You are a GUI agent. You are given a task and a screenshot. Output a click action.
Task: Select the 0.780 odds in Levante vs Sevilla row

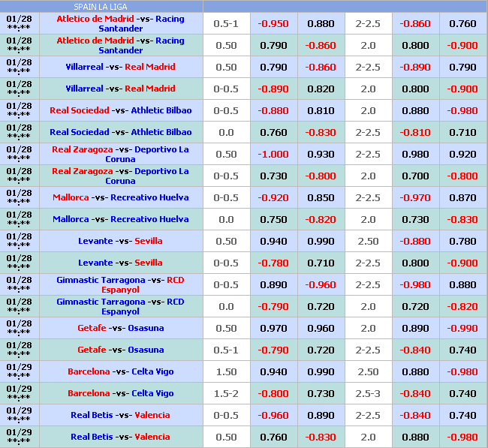(x=462, y=241)
